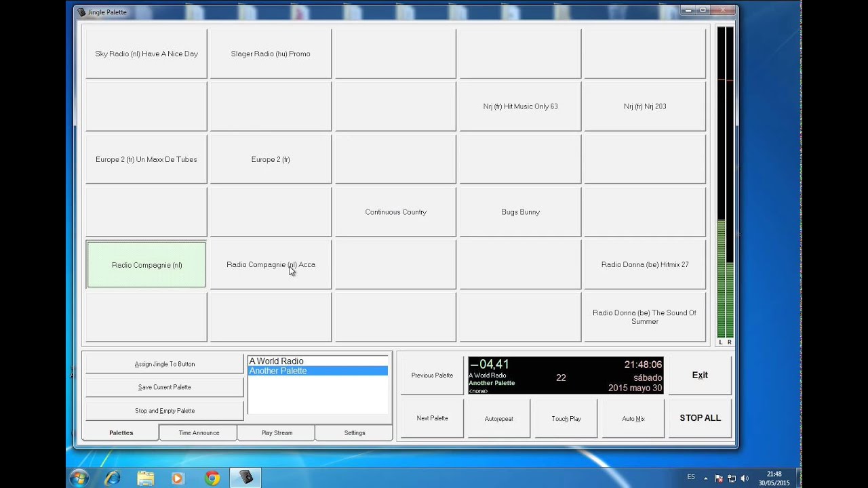
Task: Launch Google Chrome from the taskbar
Action: click(212, 478)
